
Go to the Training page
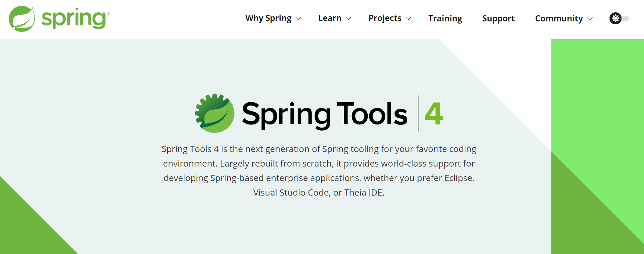(x=445, y=19)
